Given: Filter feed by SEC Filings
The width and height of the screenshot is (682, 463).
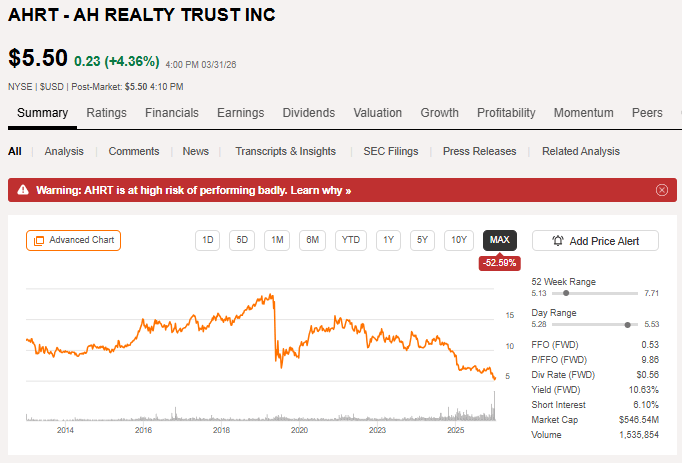Looking at the screenshot, I should (x=390, y=151).
